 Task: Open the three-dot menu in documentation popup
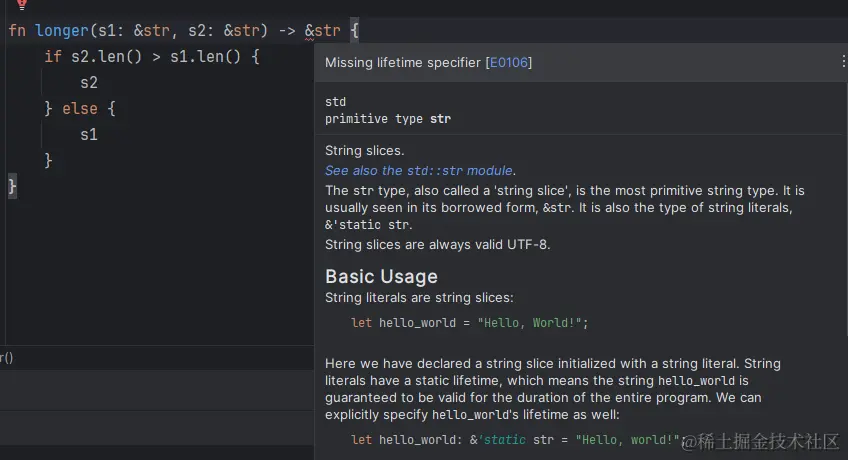(843, 62)
